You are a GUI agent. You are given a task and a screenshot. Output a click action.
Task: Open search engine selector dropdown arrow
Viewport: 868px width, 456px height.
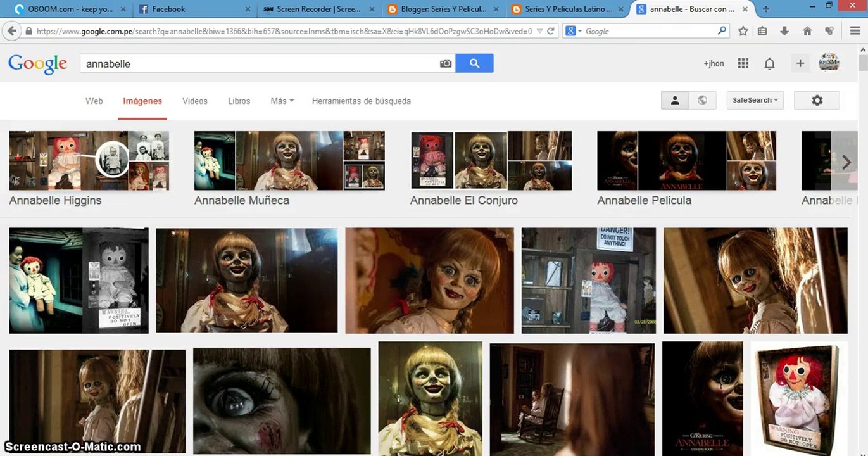tap(574, 31)
